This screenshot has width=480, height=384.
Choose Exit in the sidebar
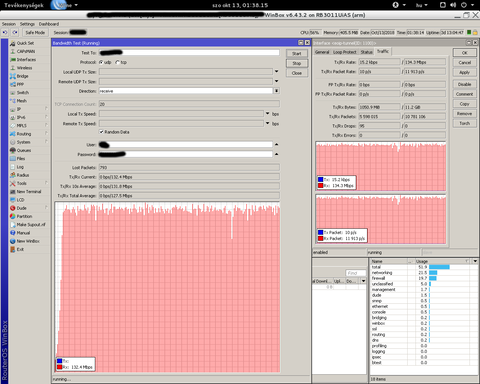20,249
